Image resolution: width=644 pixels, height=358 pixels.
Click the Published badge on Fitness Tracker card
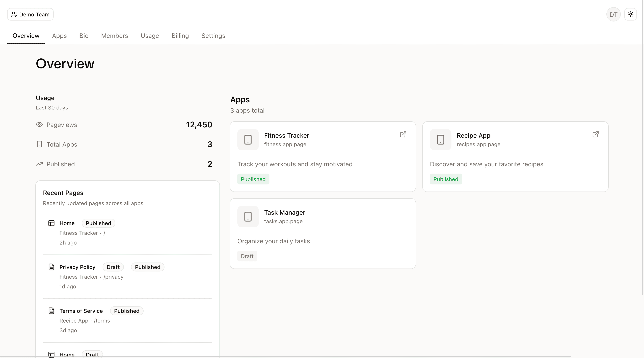tap(253, 179)
